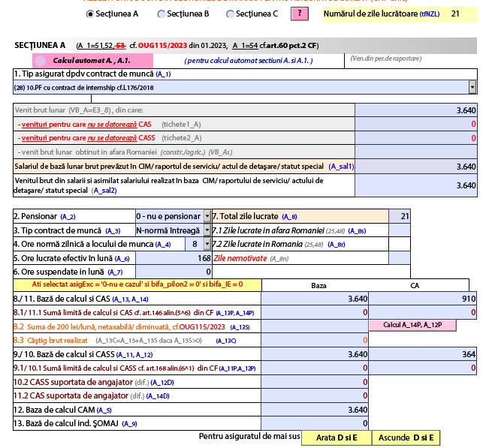Screen dimensions: 486x448
Task: Select the Secţiunea C radio button
Action: pyautogui.click(x=230, y=14)
